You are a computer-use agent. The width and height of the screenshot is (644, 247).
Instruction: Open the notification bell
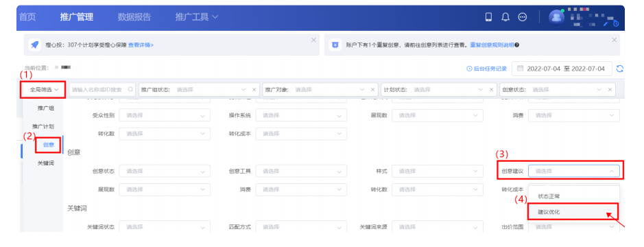pyautogui.click(x=505, y=17)
